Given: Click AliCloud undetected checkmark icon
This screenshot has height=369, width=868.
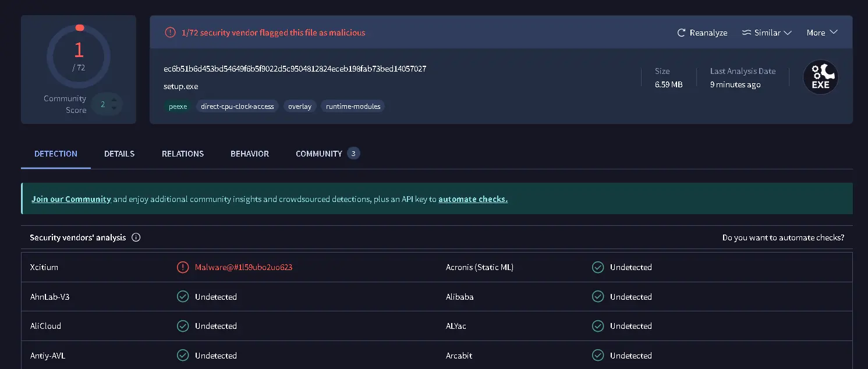Looking at the screenshot, I should (x=183, y=326).
